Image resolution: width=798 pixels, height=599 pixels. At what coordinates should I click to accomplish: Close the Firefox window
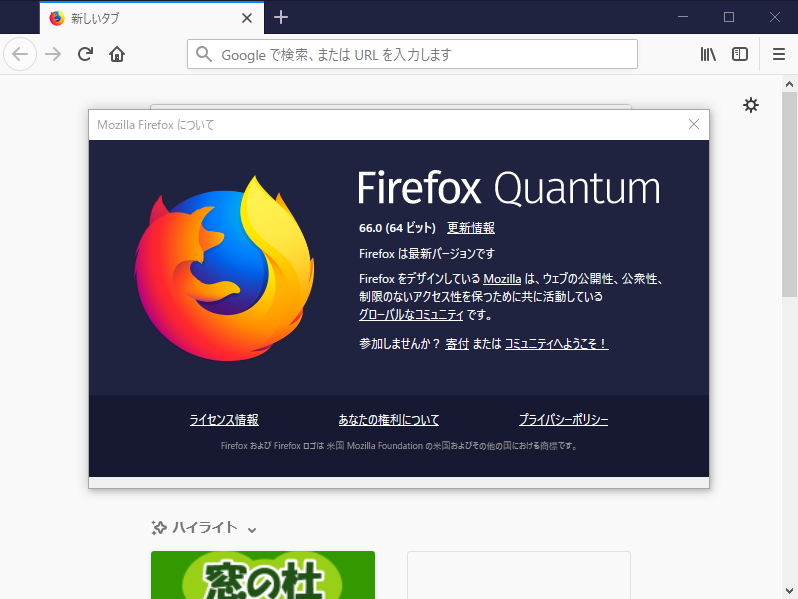775,17
